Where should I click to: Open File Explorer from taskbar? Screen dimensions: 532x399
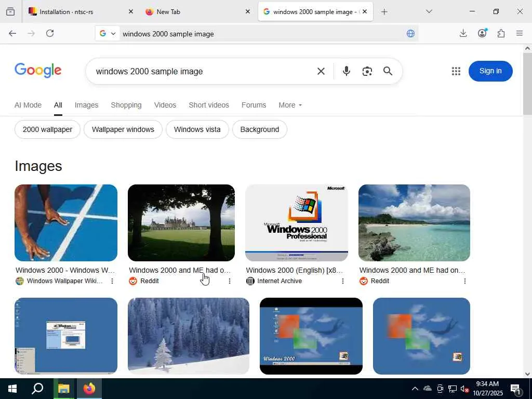(63, 389)
